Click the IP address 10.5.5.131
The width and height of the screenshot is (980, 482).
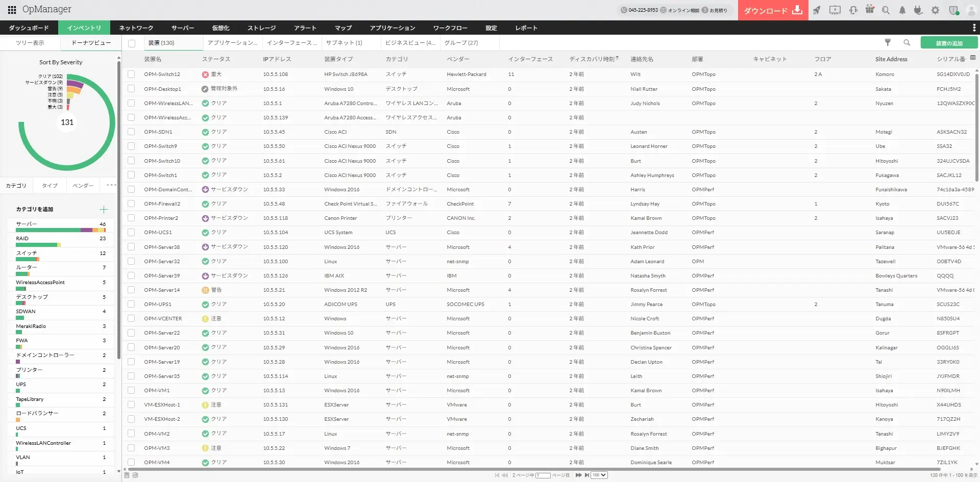tap(276, 404)
